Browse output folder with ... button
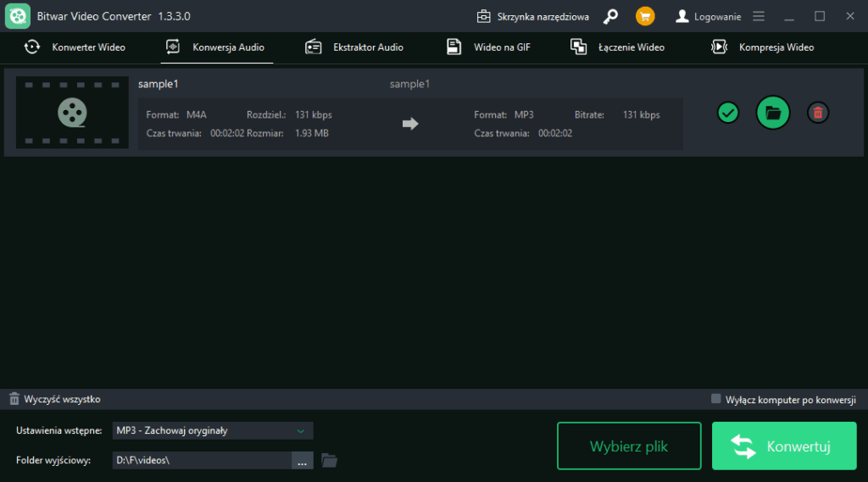 303,461
